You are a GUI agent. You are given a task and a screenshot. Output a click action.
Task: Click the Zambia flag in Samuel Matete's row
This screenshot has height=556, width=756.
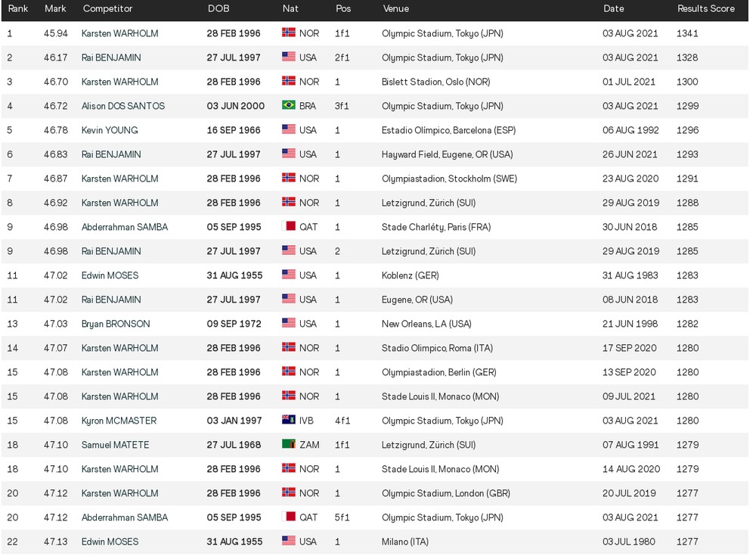tap(289, 445)
